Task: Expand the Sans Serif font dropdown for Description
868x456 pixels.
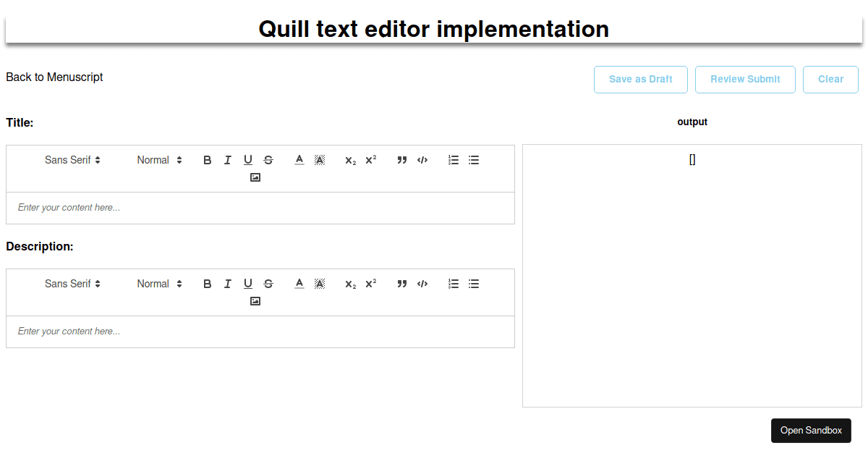Action: pos(72,284)
